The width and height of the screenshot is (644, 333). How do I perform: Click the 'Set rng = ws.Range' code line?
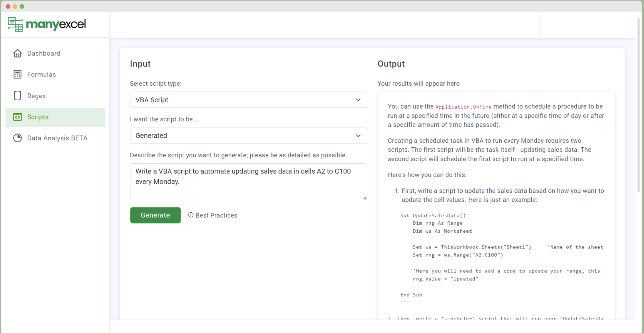(x=458, y=255)
